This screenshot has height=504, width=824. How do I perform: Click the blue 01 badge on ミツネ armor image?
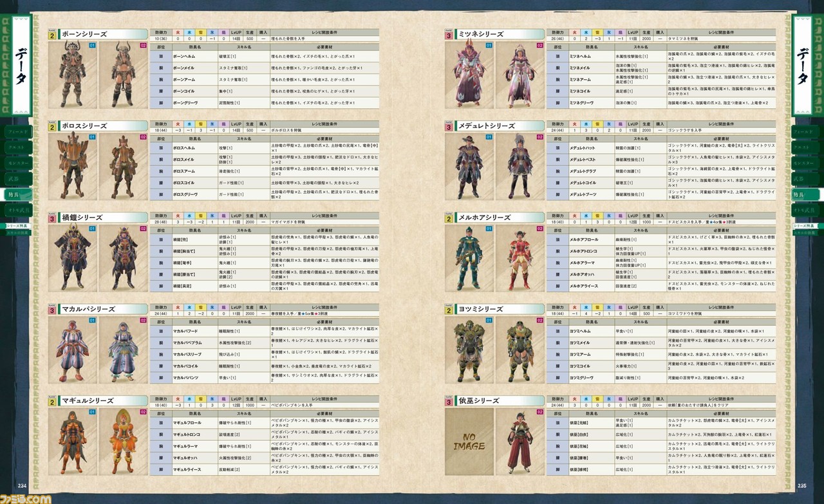[x=489, y=46]
